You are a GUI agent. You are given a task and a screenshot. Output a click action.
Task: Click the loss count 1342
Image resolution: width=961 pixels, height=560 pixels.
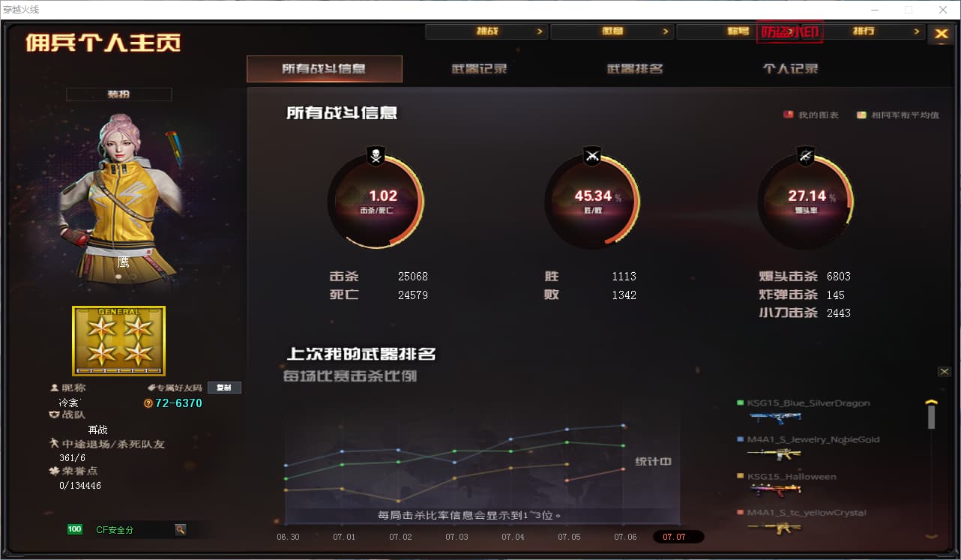click(x=624, y=295)
